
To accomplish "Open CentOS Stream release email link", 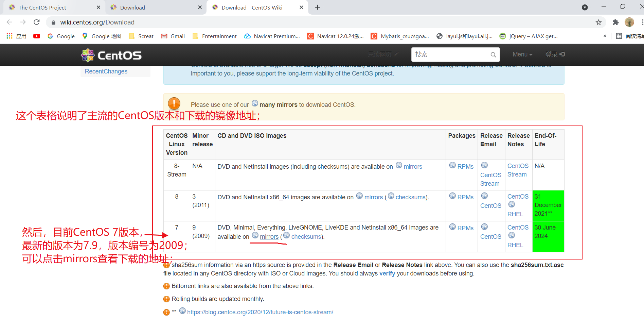I will click(490, 179).
